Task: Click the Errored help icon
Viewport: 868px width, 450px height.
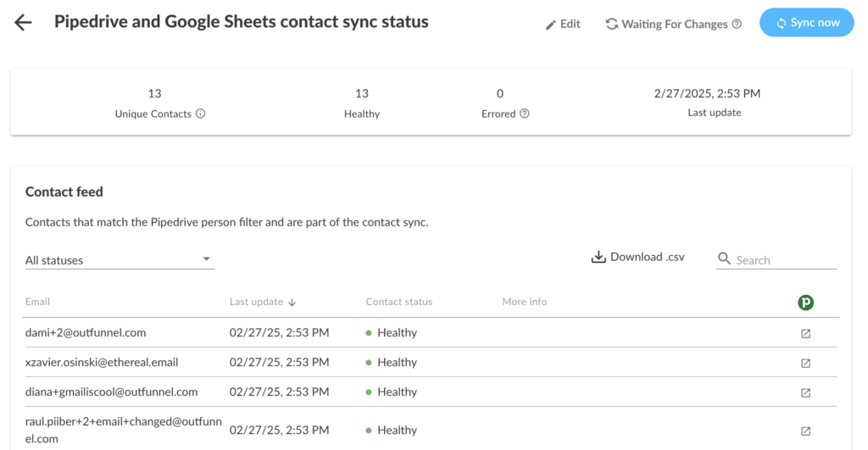Action: point(525,114)
